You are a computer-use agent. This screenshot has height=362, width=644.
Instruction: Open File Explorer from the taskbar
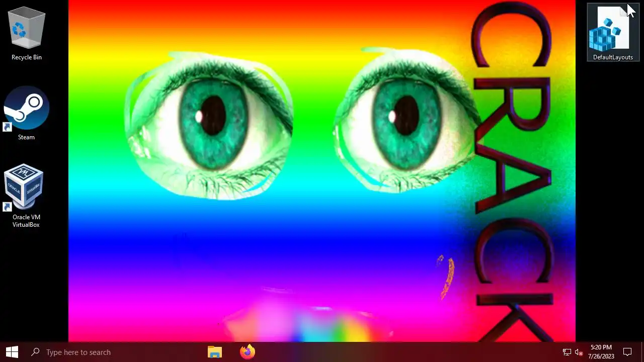(215, 352)
